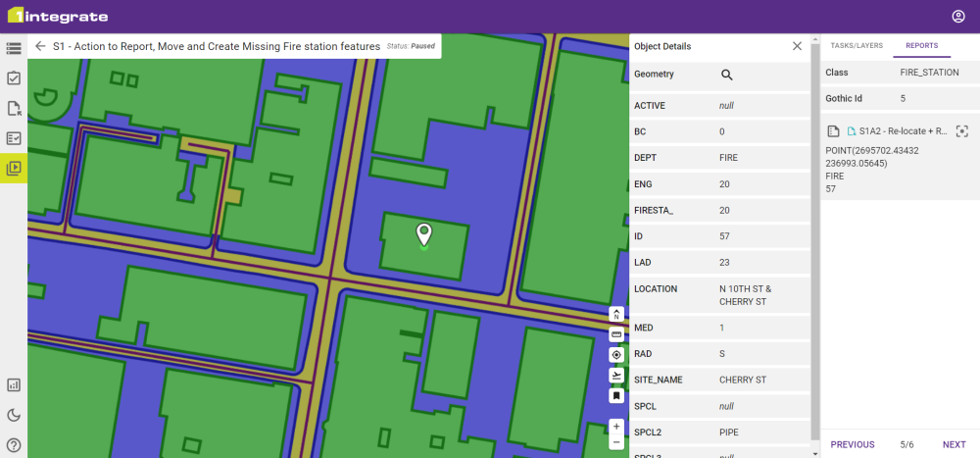Click the Status: Paused label

pos(411,46)
